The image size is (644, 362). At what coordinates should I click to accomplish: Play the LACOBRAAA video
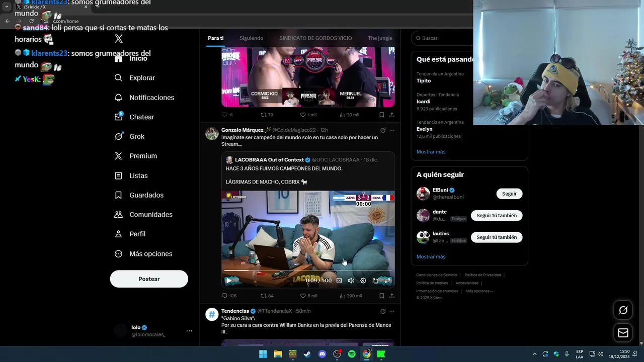pyautogui.click(x=228, y=281)
